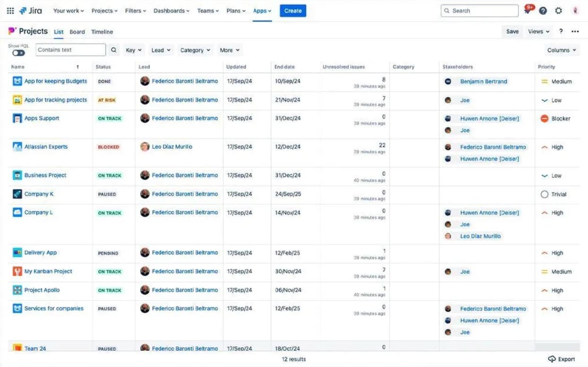
Task: Open the Views dropdown
Action: coord(538,32)
